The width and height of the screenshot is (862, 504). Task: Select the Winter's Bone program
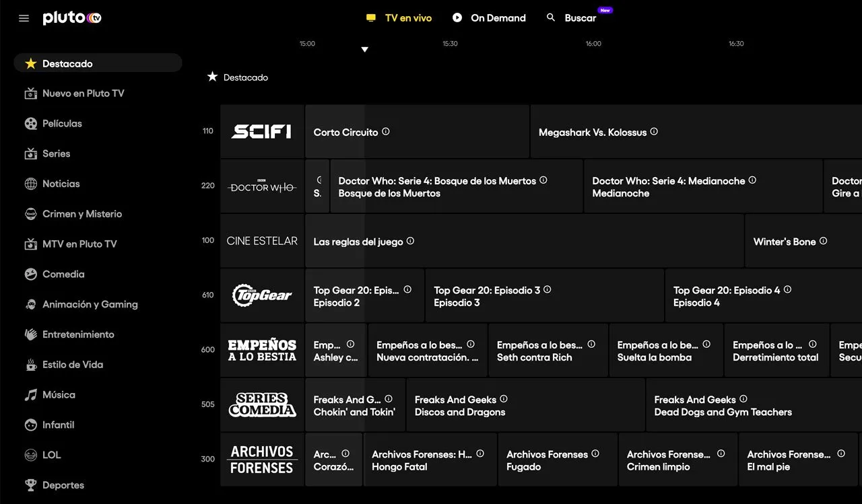coord(803,241)
